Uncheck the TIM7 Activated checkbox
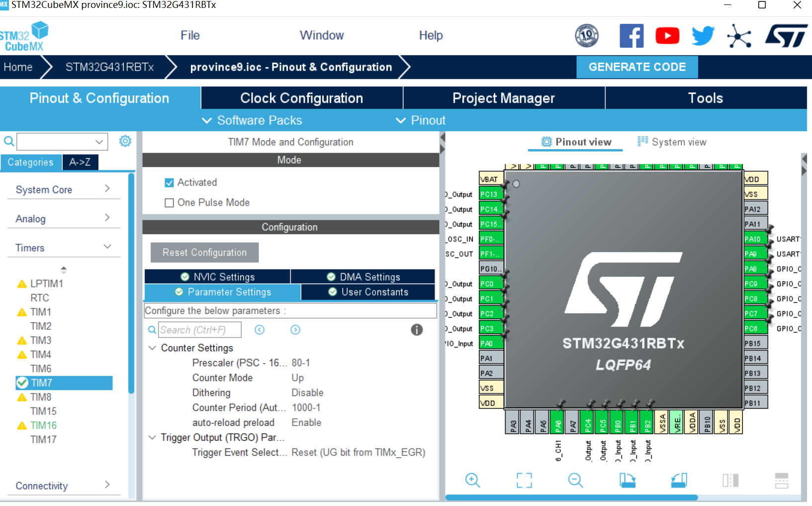 pyautogui.click(x=169, y=183)
